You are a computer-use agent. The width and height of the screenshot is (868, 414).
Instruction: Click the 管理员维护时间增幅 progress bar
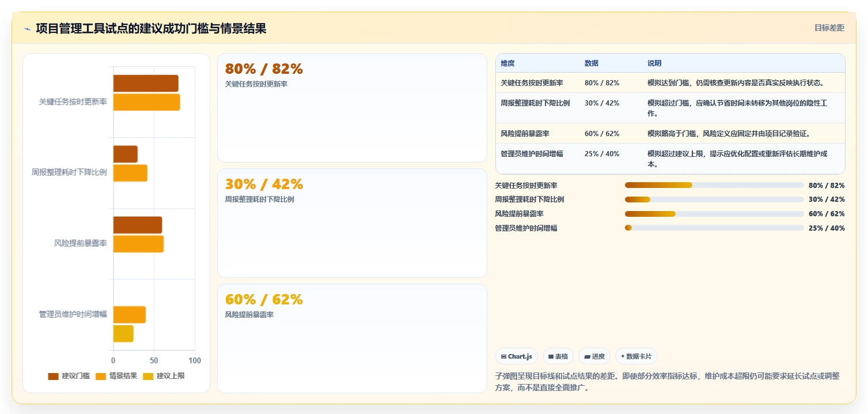[x=714, y=228]
